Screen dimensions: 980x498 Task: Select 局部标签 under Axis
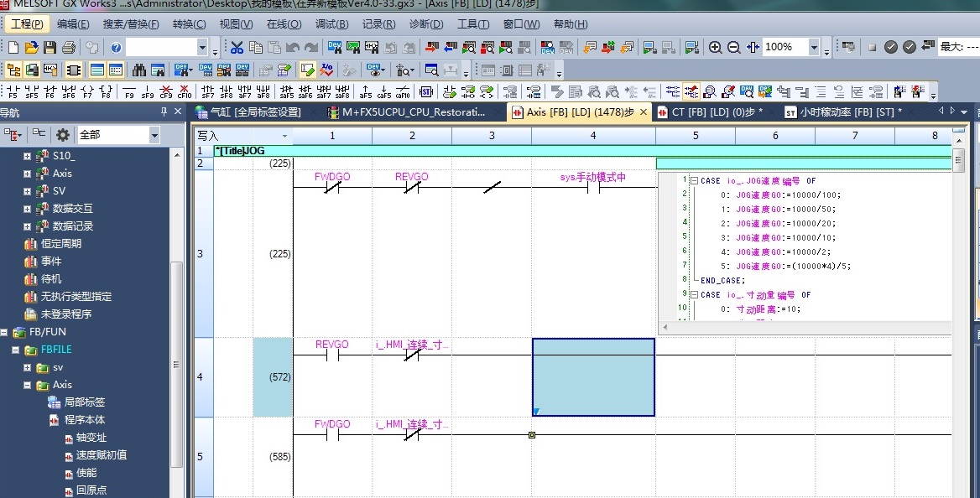click(x=85, y=402)
